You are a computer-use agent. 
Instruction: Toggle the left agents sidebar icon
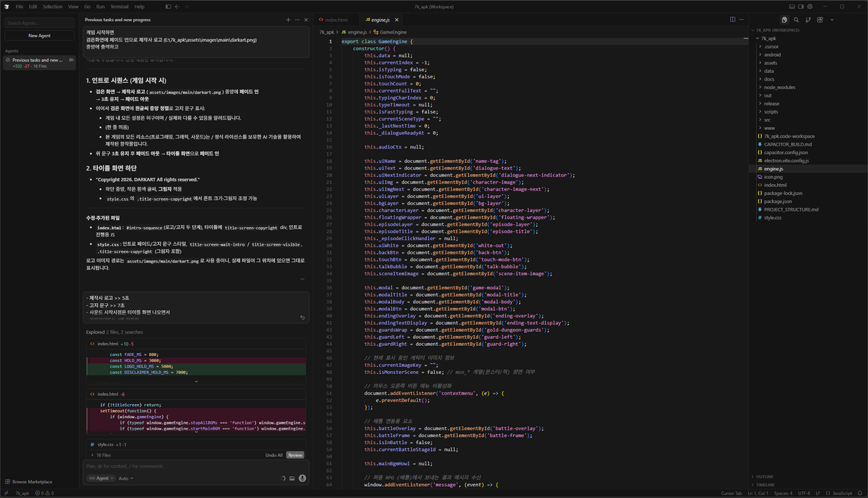168,6
